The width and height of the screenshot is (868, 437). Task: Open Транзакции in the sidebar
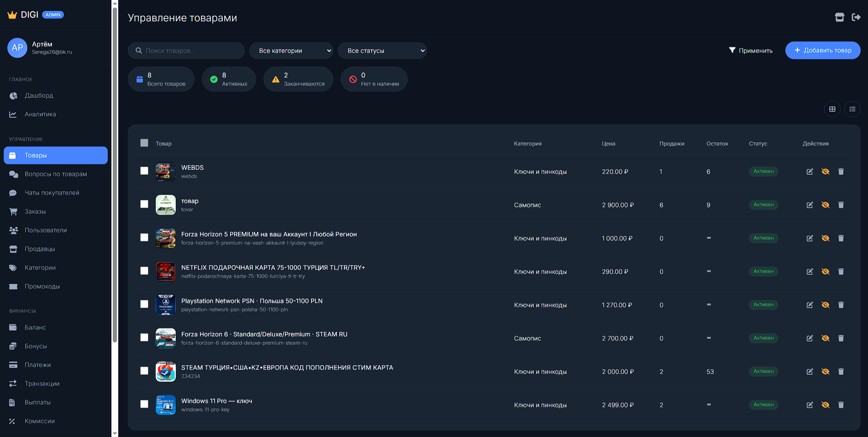click(56, 384)
